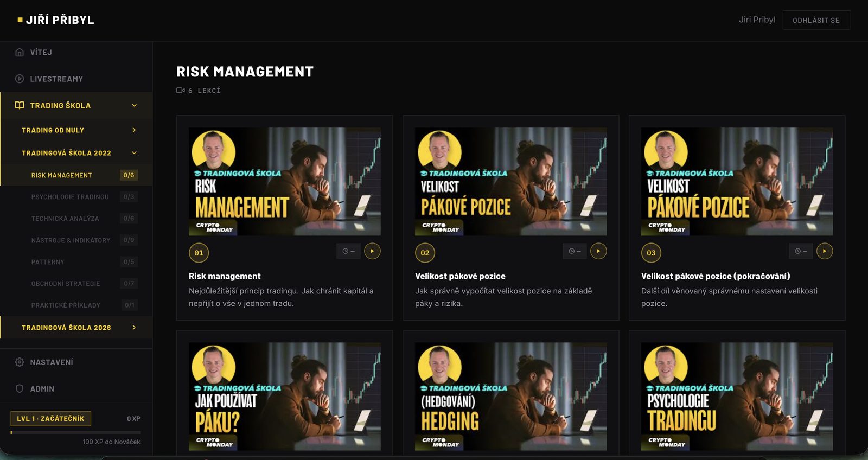Viewport: 868px width, 460px height.
Task: Click the XP progress bar in the sidebar
Action: pos(75,432)
